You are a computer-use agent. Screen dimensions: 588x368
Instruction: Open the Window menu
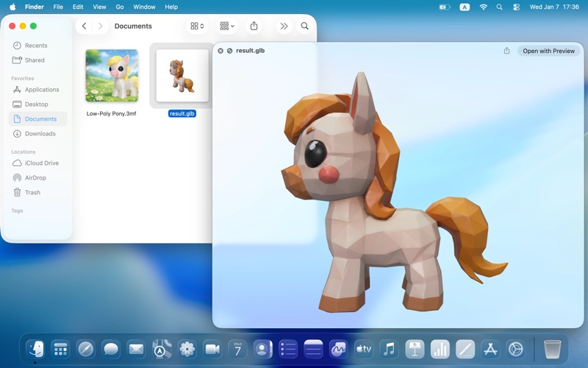point(144,7)
